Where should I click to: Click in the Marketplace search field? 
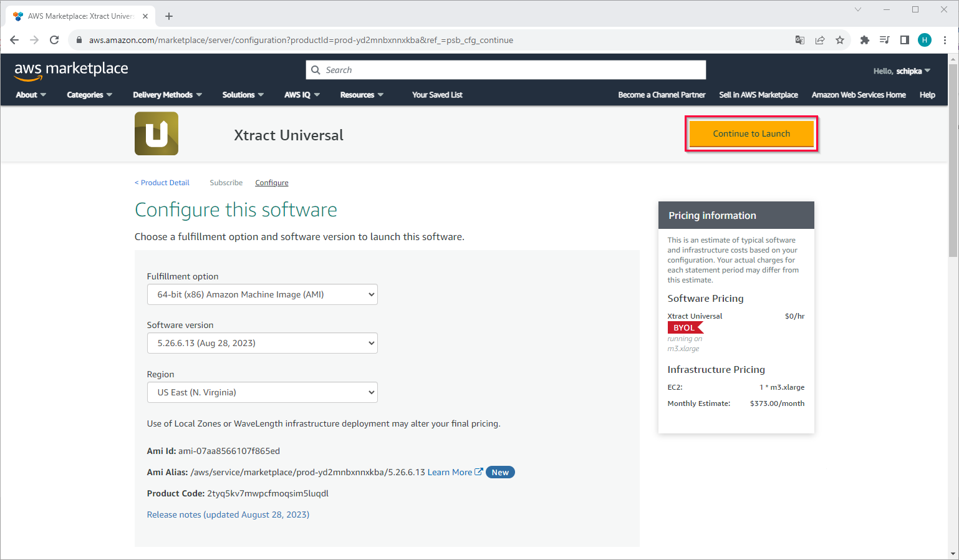[x=506, y=70]
